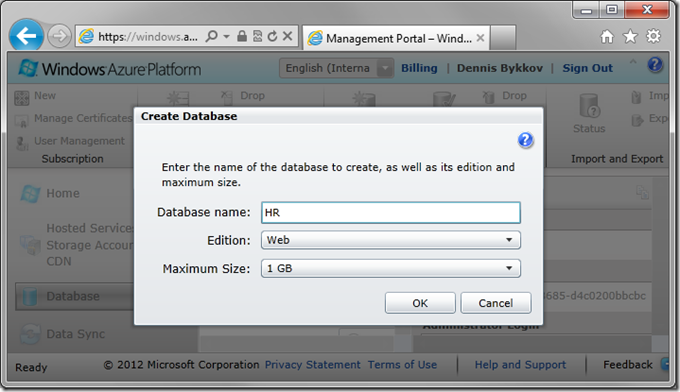Open the browser Home icon
Viewport: 680px width, 392px height.
(x=607, y=37)
